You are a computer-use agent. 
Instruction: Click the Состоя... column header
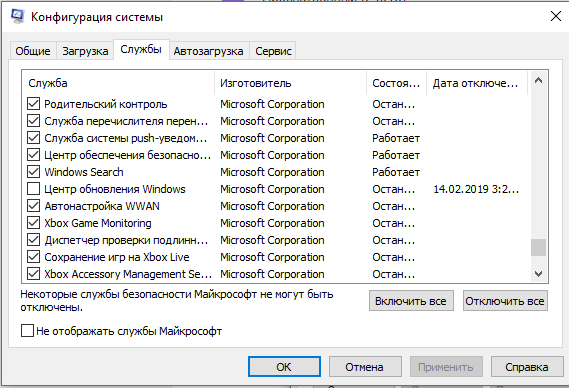(397, 83)
